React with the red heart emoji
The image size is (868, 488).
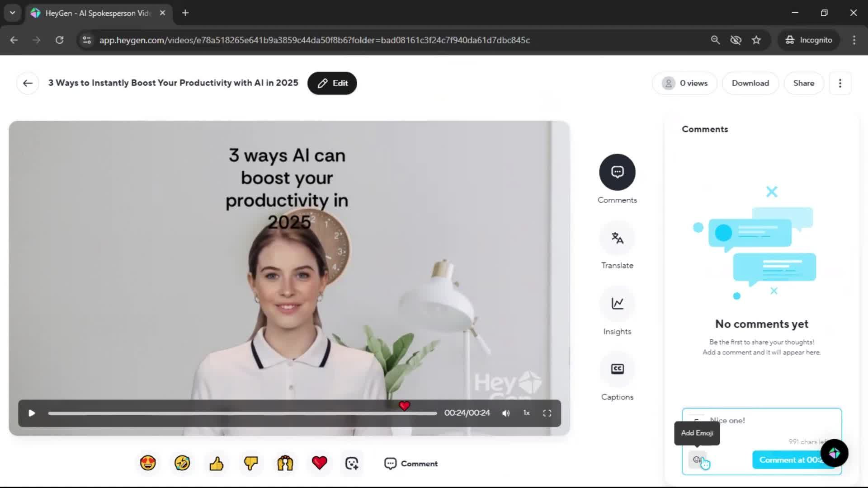tap(320, 463)
